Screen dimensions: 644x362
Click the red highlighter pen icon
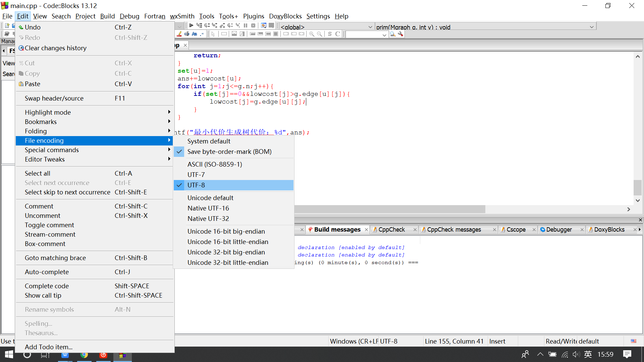tap(179, 34)
